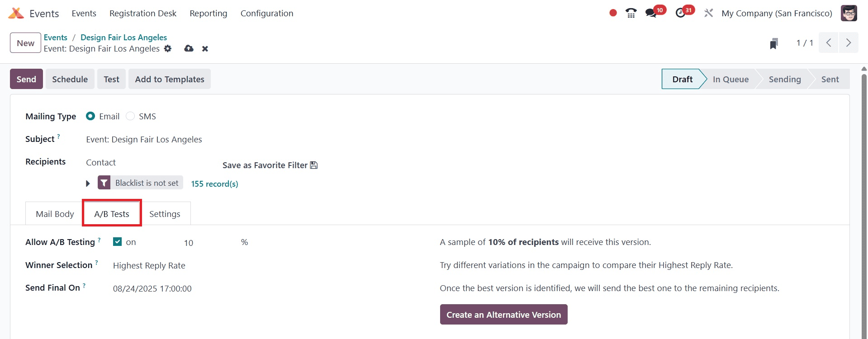Click the bookmark icon near pager
Image resolution: width=868 pixels, height=339 pixels.
[774, 43]
